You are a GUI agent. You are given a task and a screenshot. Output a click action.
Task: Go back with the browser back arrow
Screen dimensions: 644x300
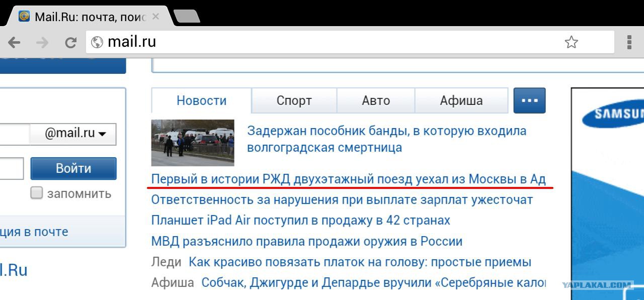coord(14,42)
